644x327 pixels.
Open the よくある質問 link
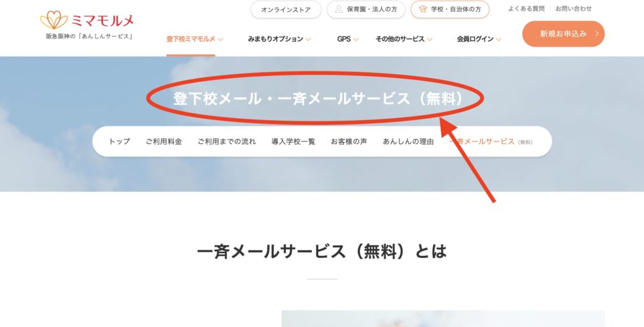tap(526, 9)
